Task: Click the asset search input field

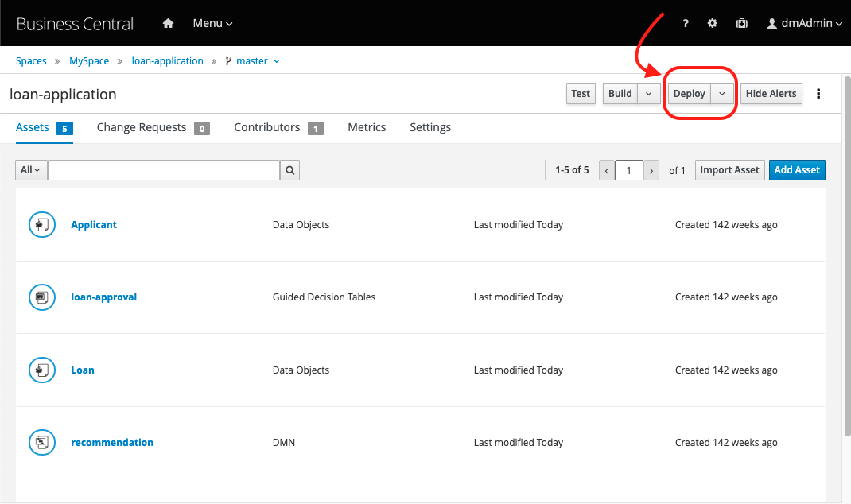Action: point(163,170)
